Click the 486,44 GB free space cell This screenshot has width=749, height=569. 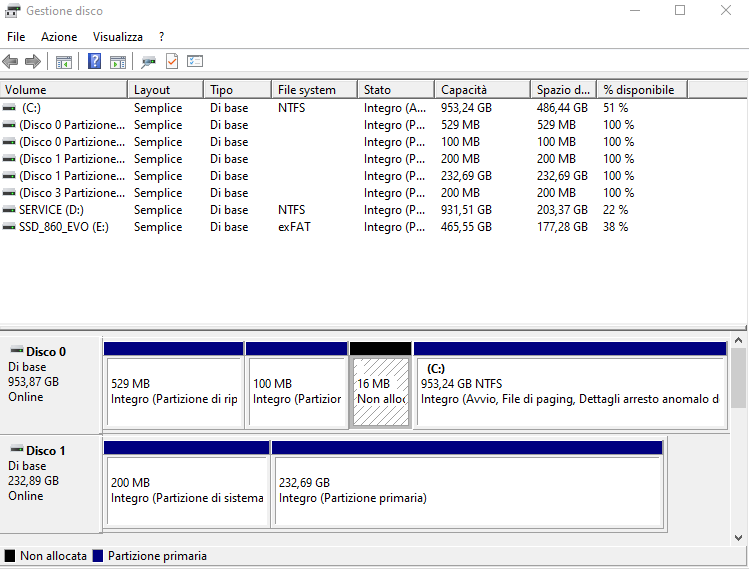(562, 108)
